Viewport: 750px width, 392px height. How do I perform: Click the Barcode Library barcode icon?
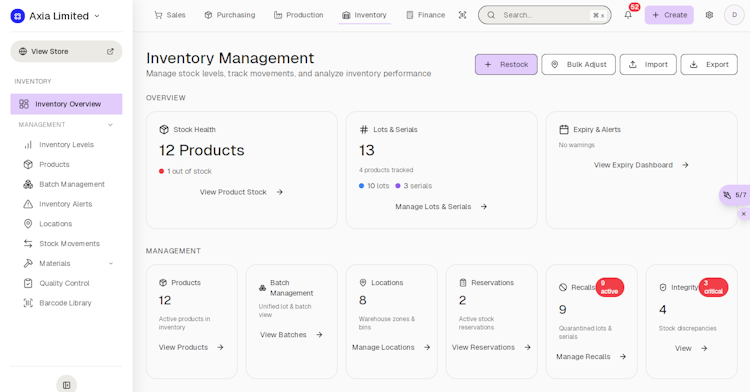[x=28, y=303]
